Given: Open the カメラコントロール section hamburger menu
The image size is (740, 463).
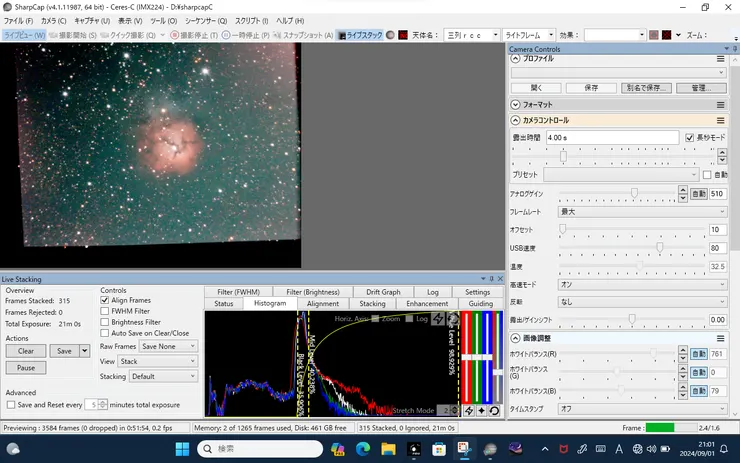Looking at the screenshot, I should point(720,120).
